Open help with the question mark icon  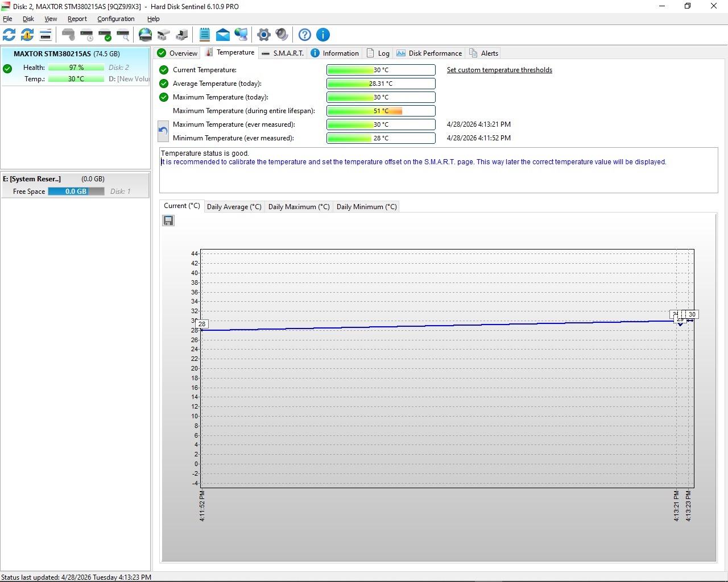click(305, 35)
